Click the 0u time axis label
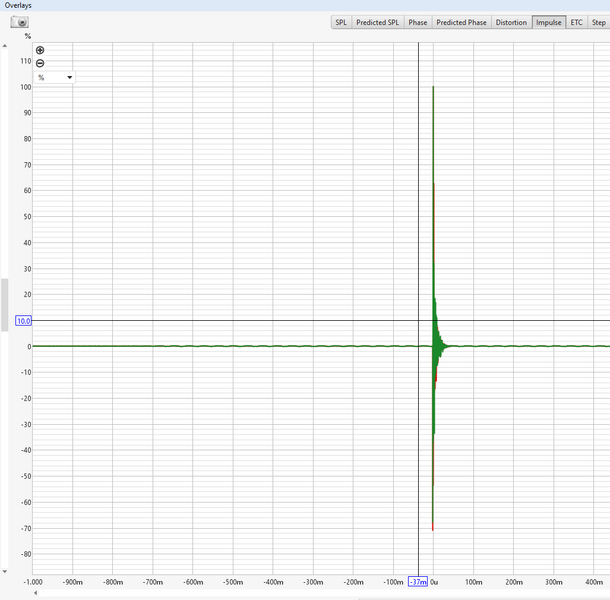This screenshot has height=600, width=610. (x=434, y=582)
